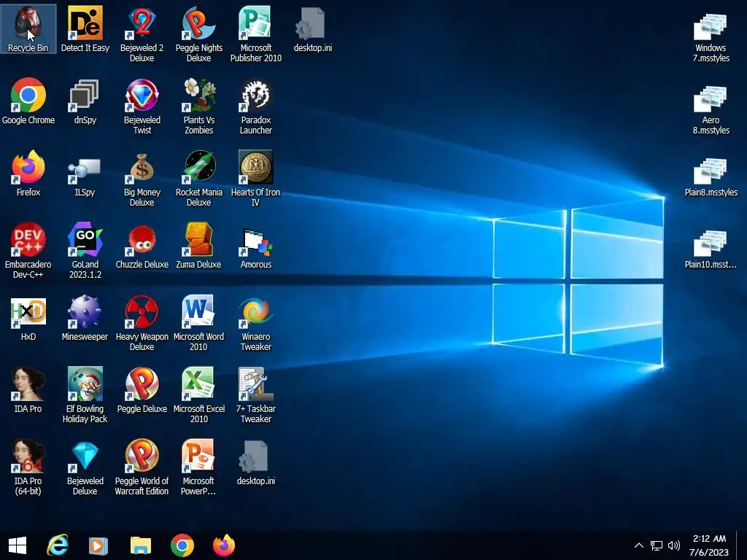Viewport: 747px width, 560px height.
Task: Open the taskbar clock showing 2:12 AM
Action: click(x=709, y=545)
